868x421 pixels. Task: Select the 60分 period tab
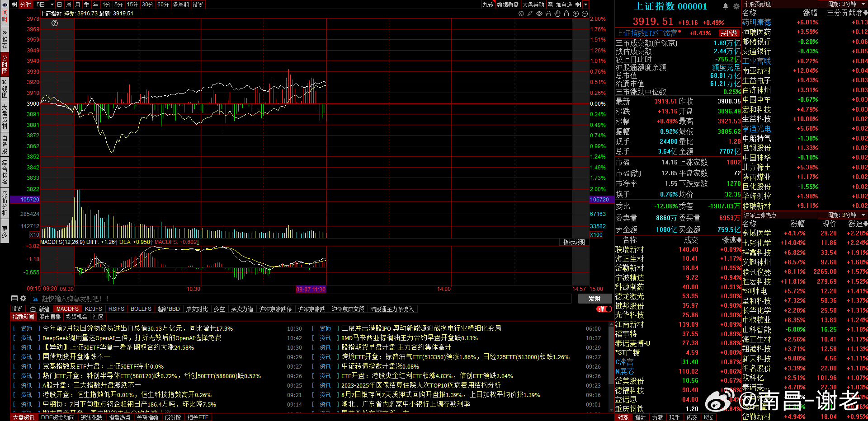coord(163,5)
